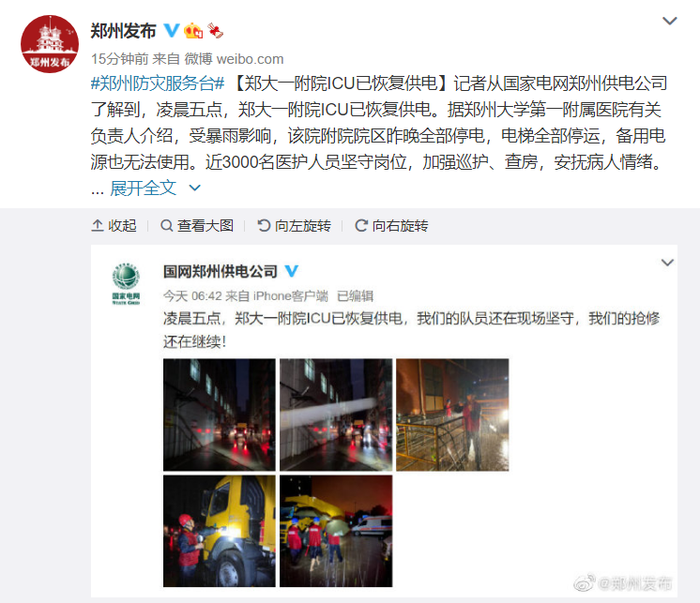Click the orange crown membership badge
Screen dimensions: 700x603
click(x=193, y=30)
